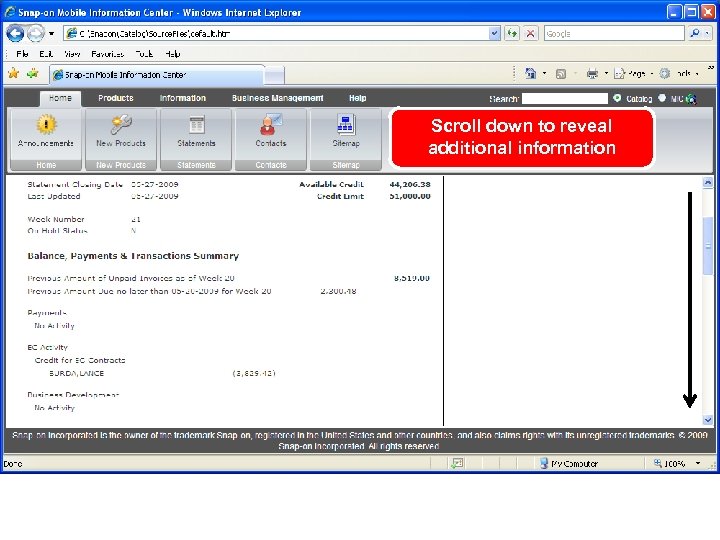Click the zoom magnifier in status bar
720x540 pixels.
658,463
